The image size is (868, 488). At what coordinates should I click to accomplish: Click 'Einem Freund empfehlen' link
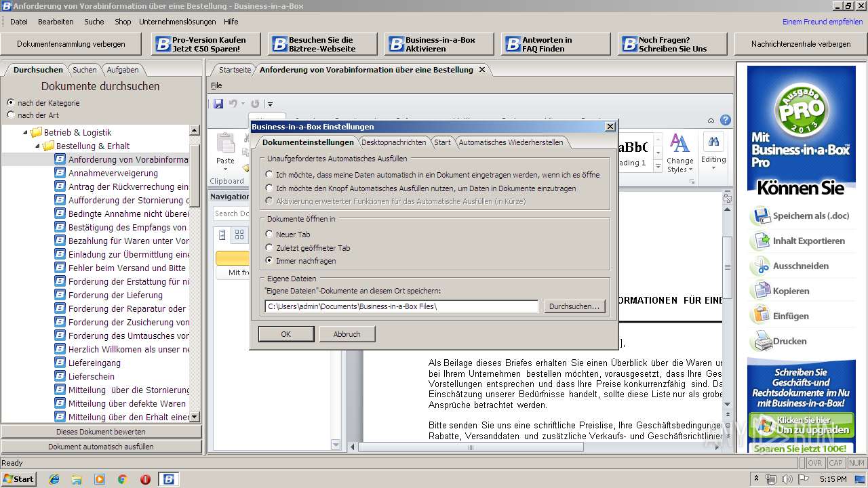point(823,22)
